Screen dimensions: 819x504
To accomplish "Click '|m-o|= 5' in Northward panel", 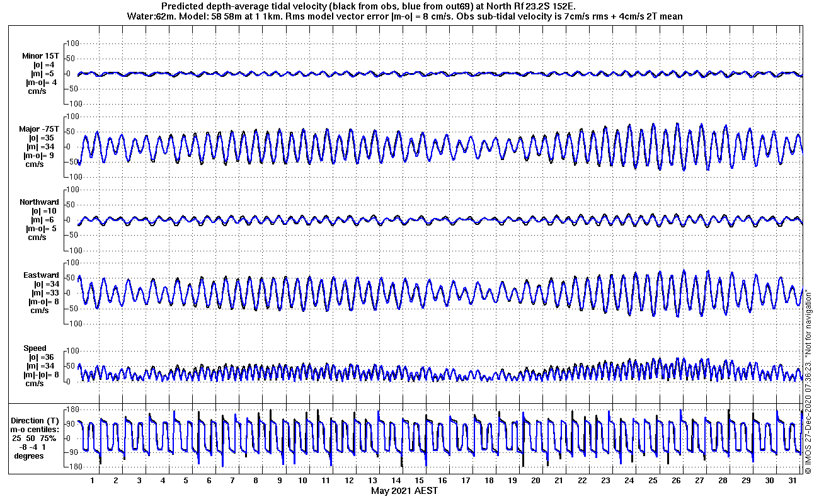I will click(42, 229).
